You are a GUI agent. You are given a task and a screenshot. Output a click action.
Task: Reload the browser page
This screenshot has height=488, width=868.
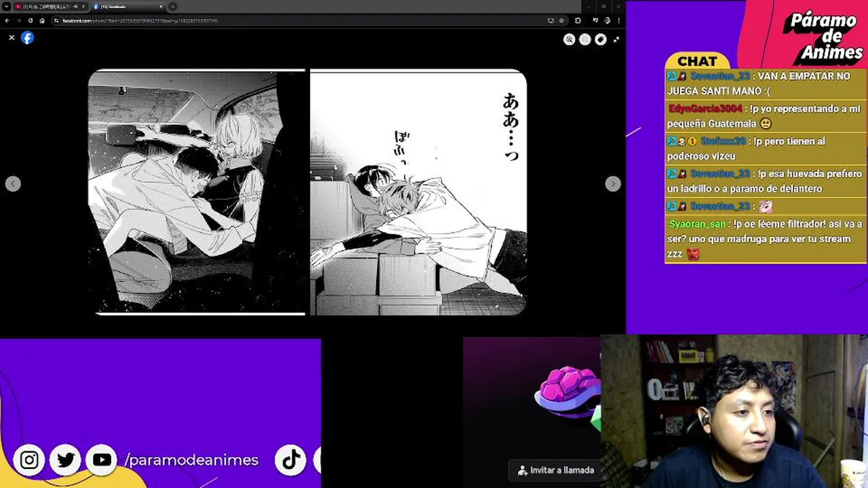click(31, 20)
